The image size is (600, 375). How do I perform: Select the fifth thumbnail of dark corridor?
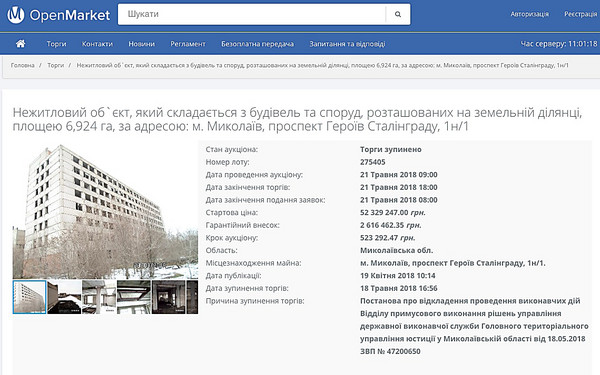169,297
